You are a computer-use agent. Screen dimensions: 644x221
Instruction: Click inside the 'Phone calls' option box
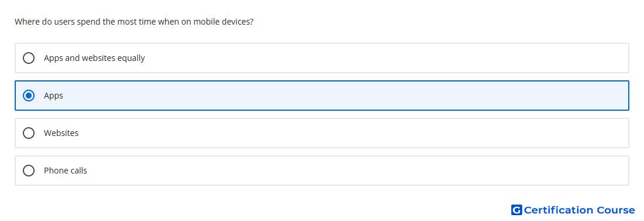(x=322, y=171)
